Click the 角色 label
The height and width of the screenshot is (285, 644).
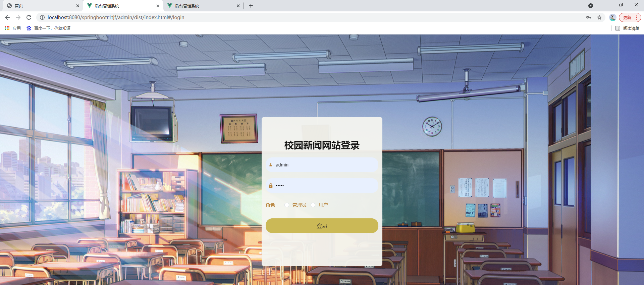pyautogui.click(x=270, y=205)
